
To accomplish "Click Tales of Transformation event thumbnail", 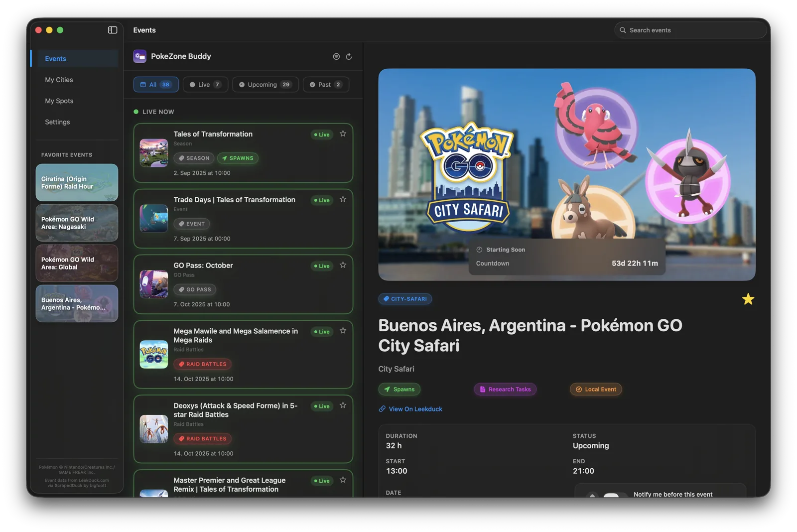I will coord(153,153).
